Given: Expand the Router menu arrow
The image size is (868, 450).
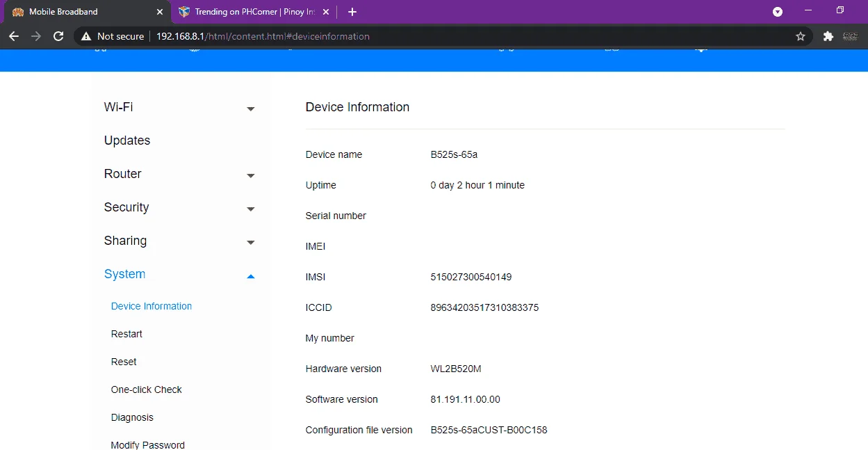Looking at the screenshot, I should [x=251, y=175].
